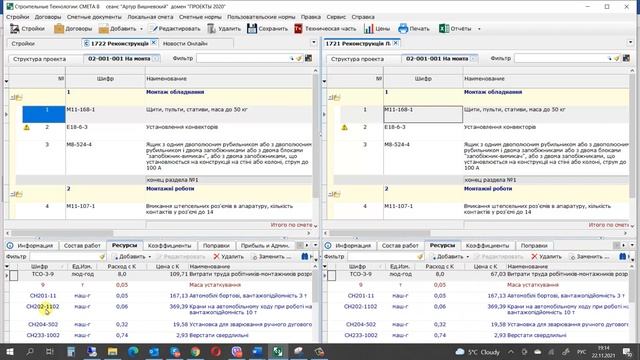Open the Стройки menu
640x360 pixels.
point(18,17)
